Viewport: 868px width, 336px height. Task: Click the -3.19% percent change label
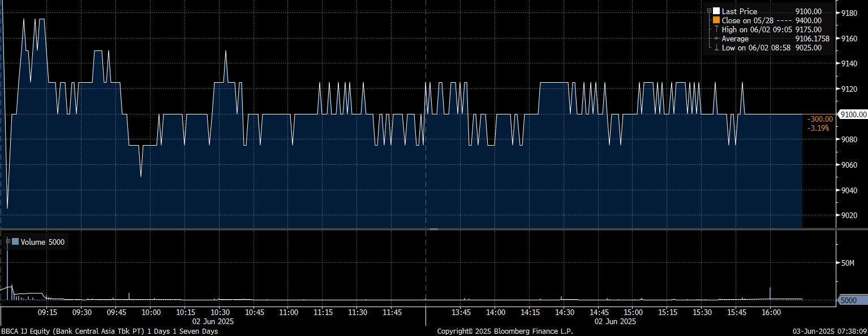point(818,128)
